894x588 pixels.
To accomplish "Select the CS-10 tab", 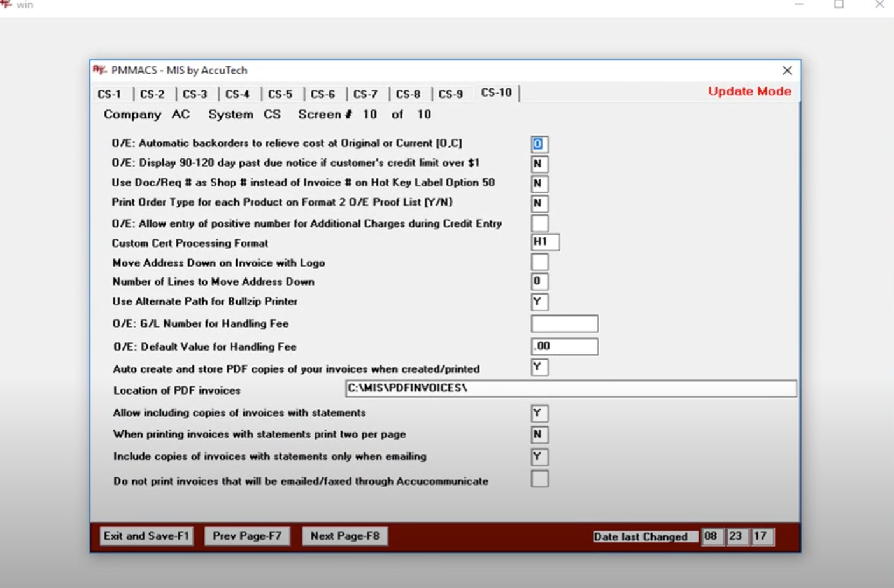I will pyautogui.click(x=497, y=93).
